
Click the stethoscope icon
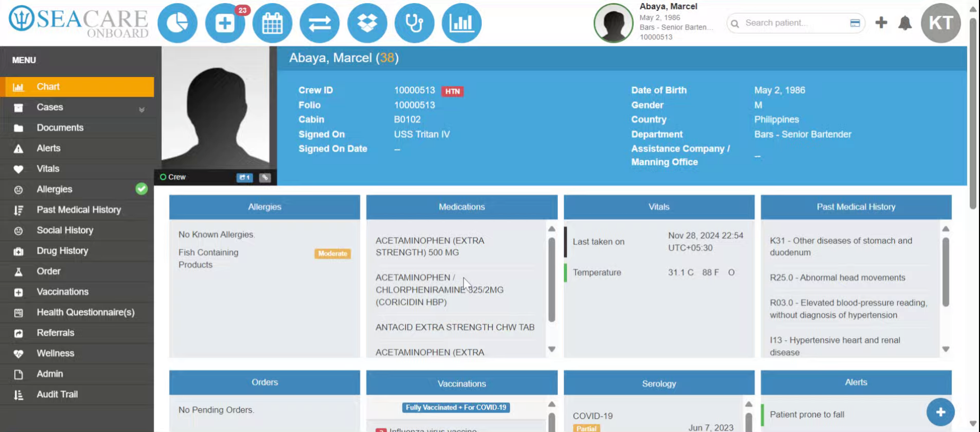pyautogui.click(x=414, y=23)
